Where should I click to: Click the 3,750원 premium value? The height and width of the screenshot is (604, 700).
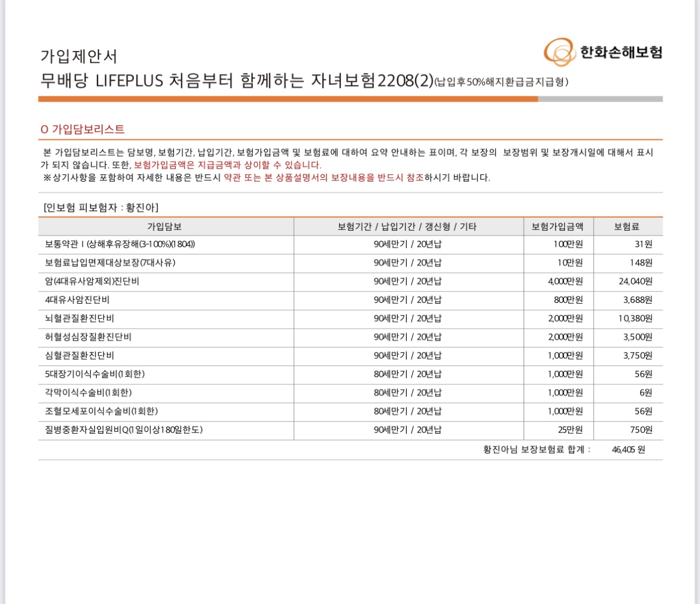pyautogui.click(x=638, y=355)
